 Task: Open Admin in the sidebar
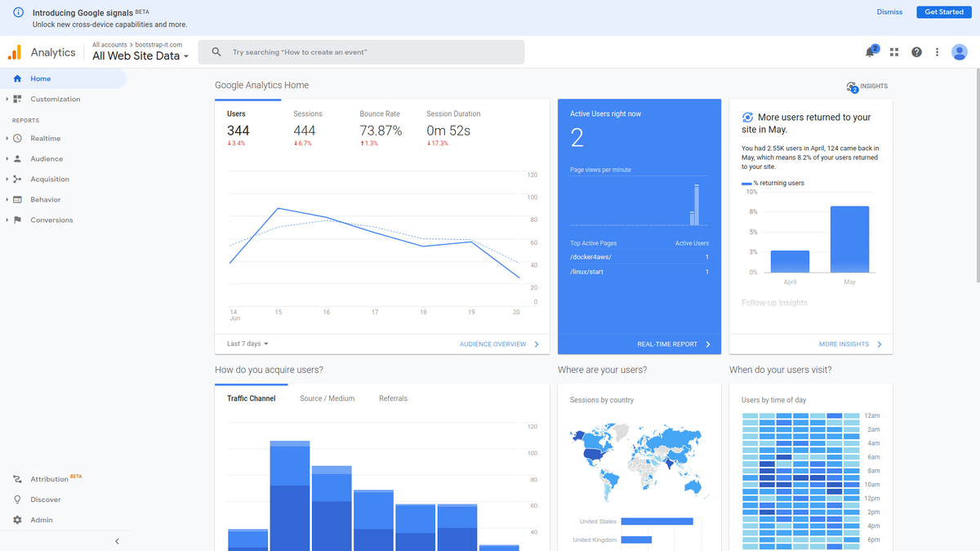tap(42, 520)
